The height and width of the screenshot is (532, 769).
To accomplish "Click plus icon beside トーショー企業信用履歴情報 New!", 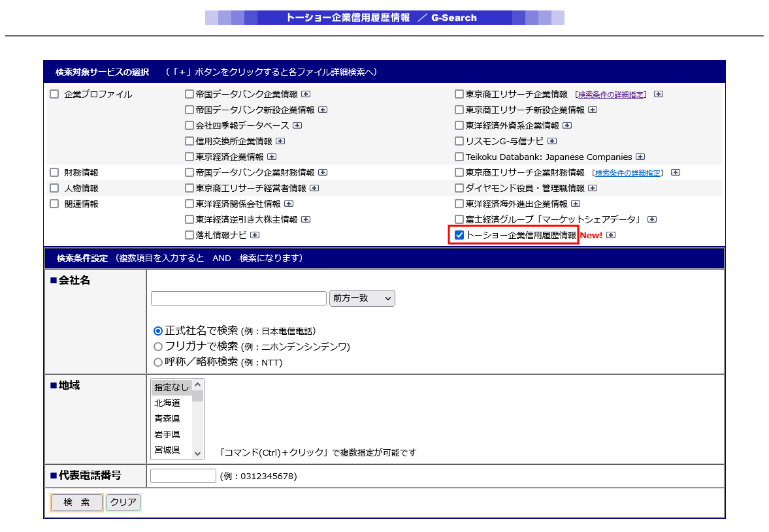I will coord(611,235).
